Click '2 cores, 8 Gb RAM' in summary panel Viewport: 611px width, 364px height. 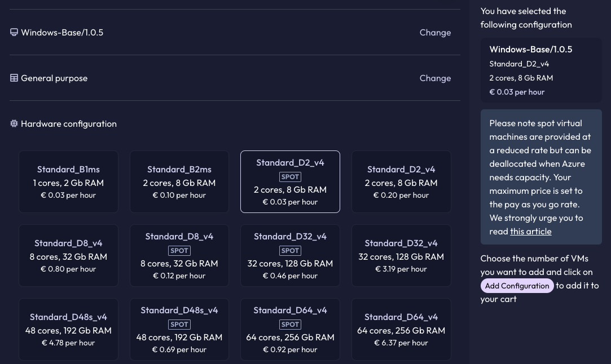click(521, 78)
